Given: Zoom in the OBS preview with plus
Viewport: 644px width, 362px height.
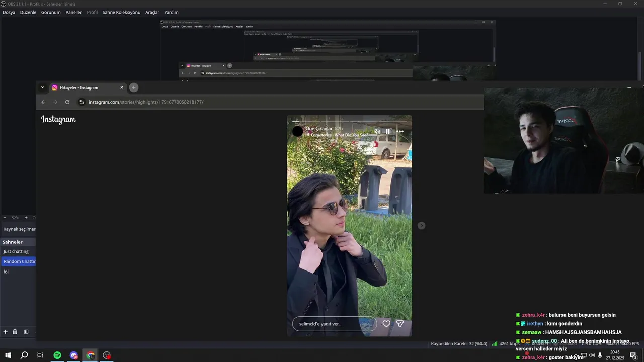Looking at the screenshot, I should coord(26,218).
